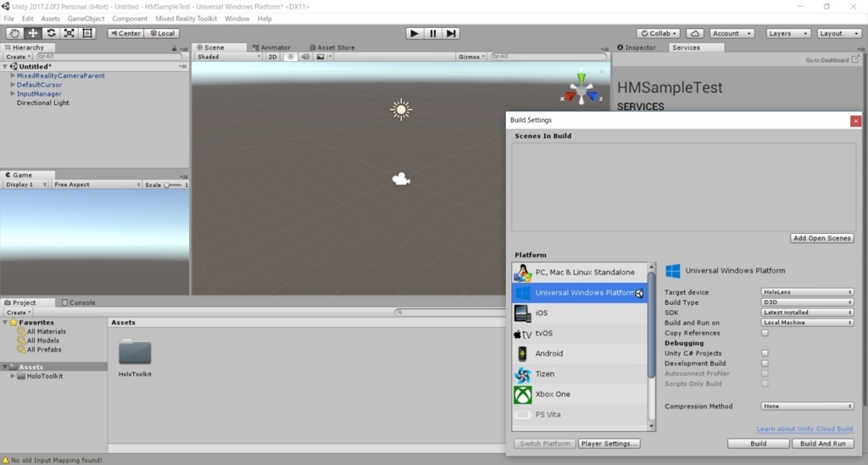The width and height of the screenshot is (868, 465).
Task: Select iOS platform
Action: (x=579, y=313)
